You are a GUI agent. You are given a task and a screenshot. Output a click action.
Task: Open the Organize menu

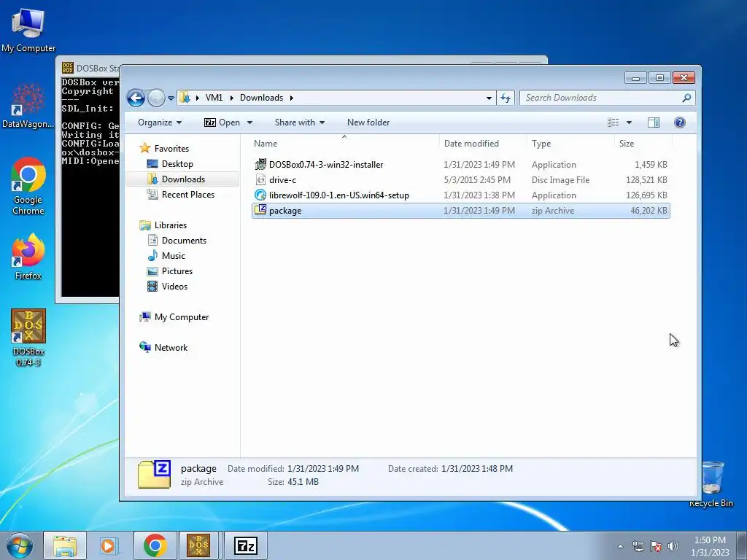pos(160,122)
